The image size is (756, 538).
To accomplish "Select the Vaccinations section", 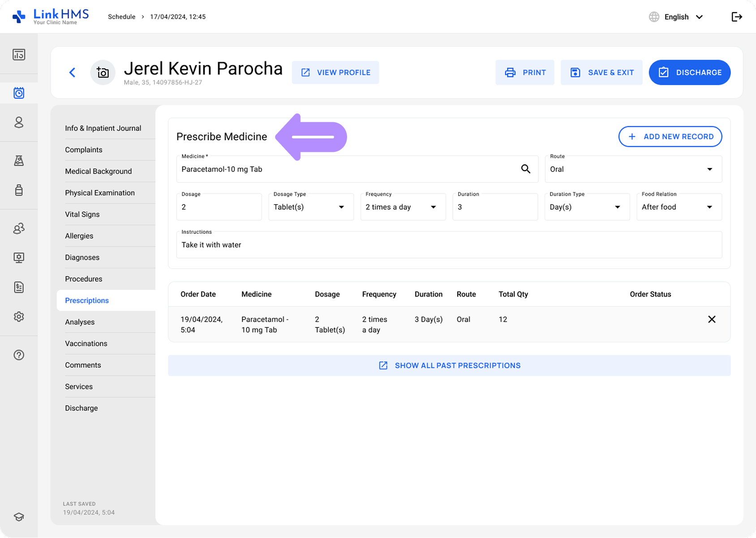I will tap(86, 343).
